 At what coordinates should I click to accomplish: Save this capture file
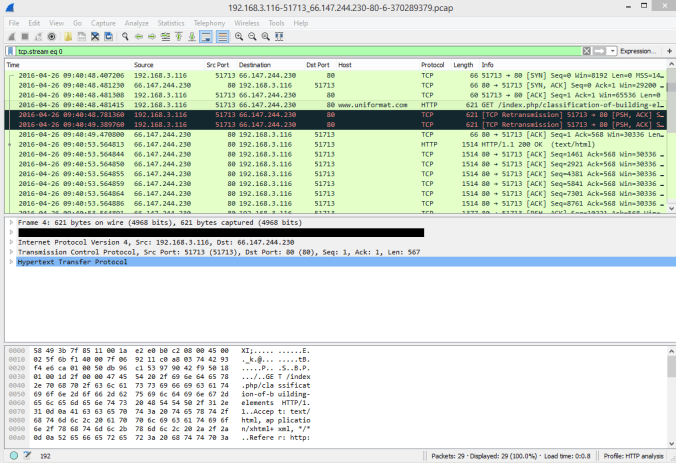click(81, 37)
